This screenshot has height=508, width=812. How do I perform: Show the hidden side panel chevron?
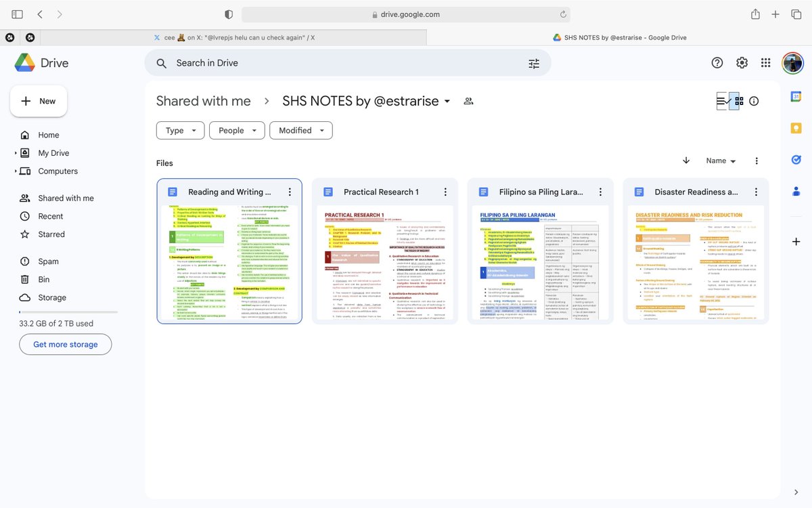pyautogui.click(x=796, y=492)
